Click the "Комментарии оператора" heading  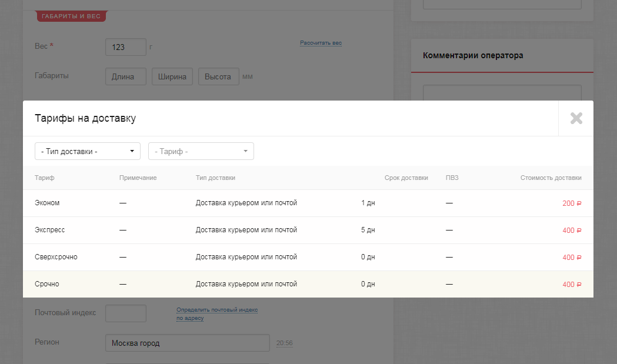[x=473, y=55]
